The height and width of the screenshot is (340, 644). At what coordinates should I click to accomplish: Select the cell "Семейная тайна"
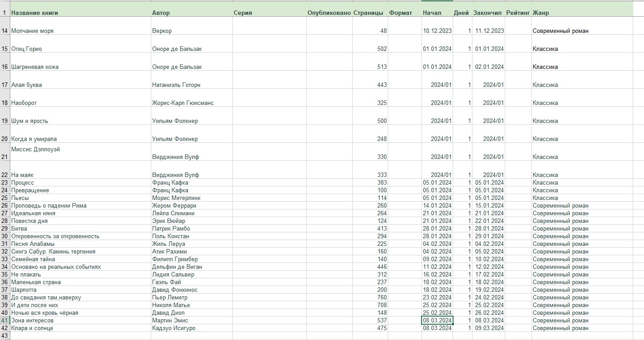(x=80, y=259)
